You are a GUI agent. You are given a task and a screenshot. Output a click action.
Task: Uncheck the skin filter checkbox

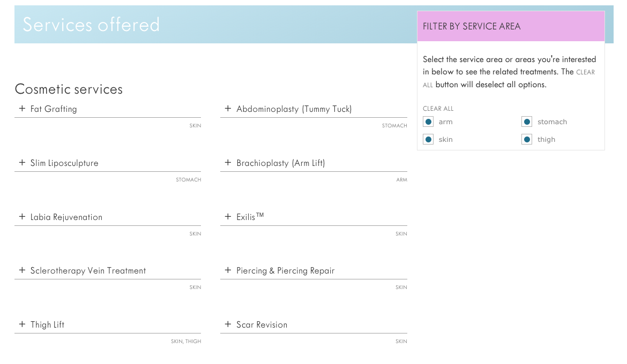pos(428,139)
